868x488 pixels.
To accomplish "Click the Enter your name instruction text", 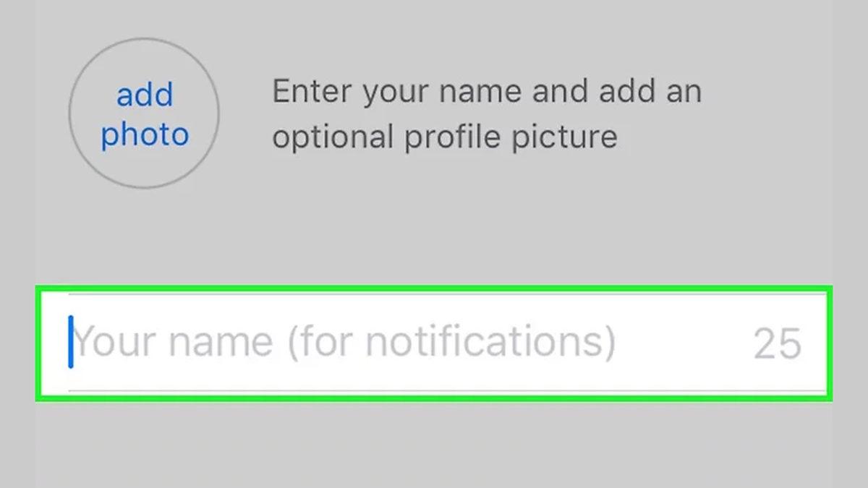I will (485, 112).
